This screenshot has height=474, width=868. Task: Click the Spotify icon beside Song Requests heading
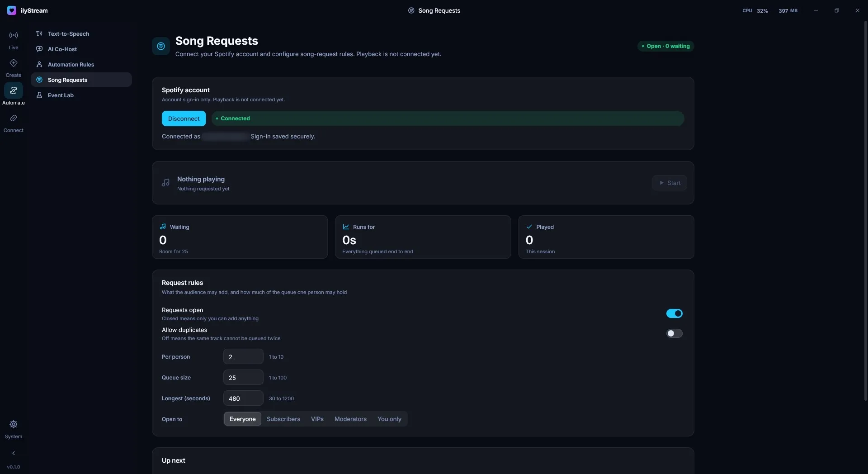[x=161, y=46]
